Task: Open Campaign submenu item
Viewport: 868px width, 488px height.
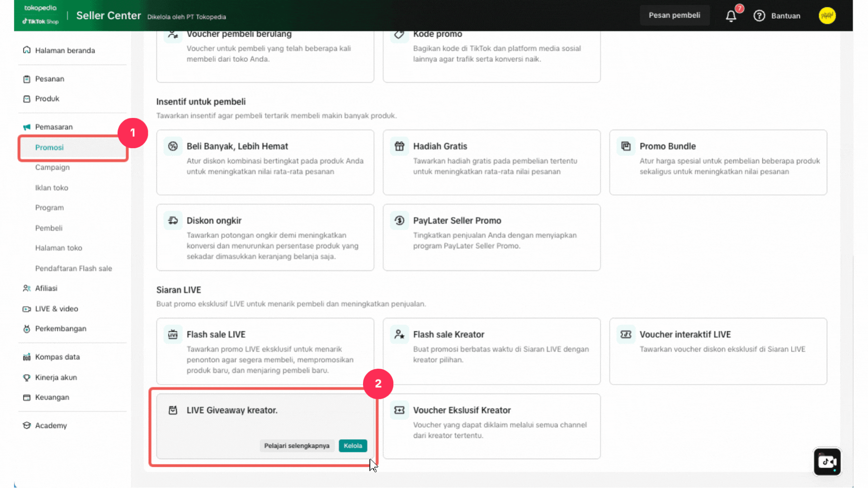Action: point(52,167)
